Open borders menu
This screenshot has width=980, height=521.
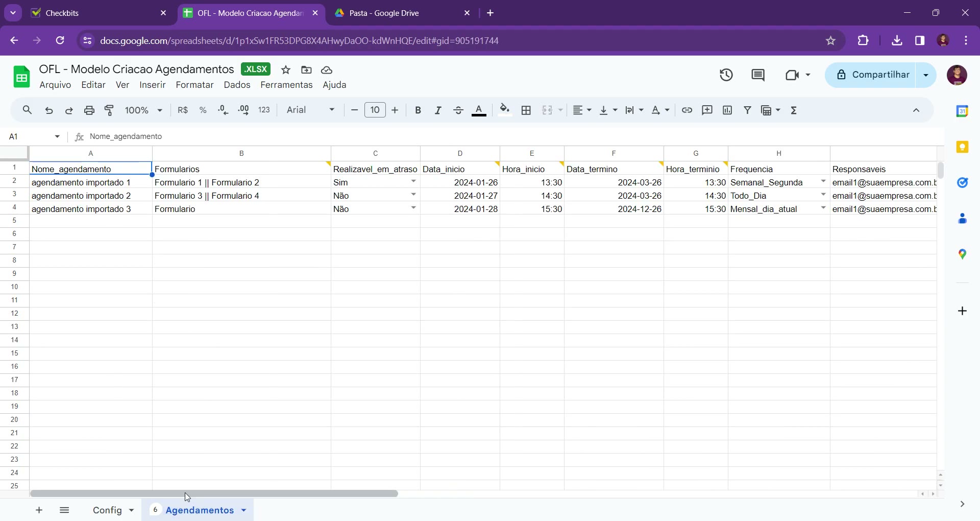pos(526,110)
